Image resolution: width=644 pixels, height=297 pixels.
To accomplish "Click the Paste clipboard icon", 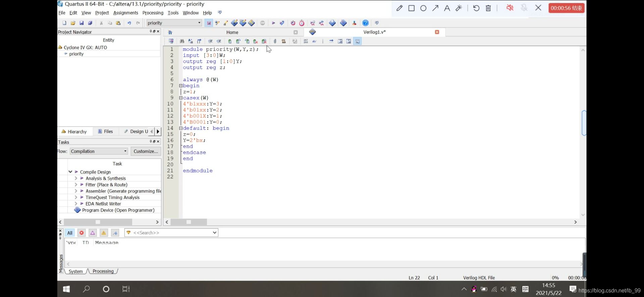I will point(118,23).
